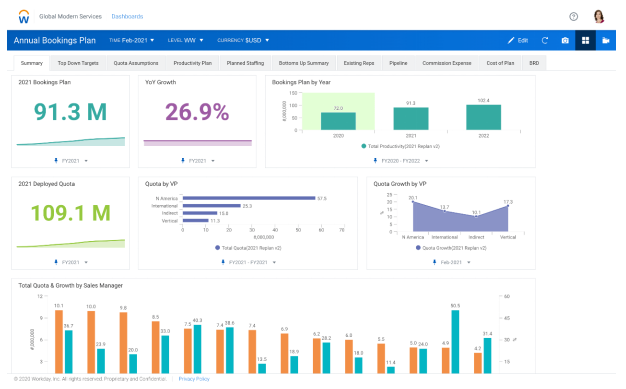Go to the Dashboards link
626x389 pixels.
(x=127, y=16)
